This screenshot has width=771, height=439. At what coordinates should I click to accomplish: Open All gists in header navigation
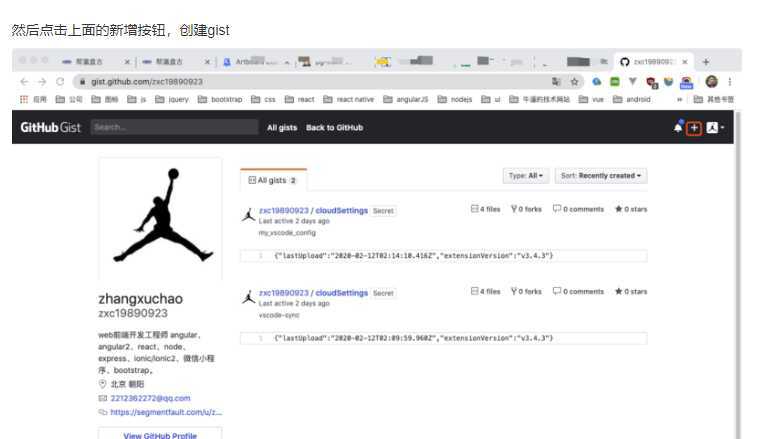click(282, 128)
